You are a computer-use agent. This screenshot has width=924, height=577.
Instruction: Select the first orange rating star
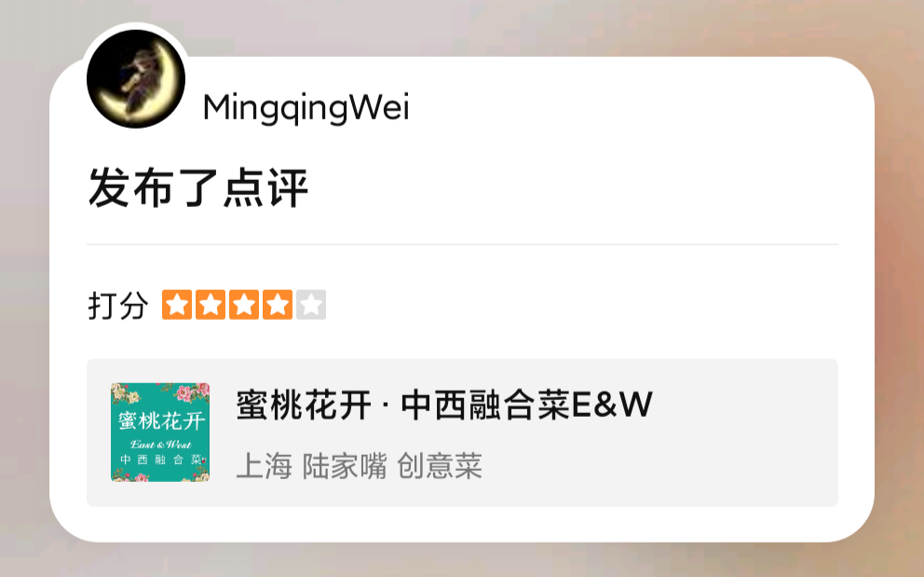click(x=177, y=305)
